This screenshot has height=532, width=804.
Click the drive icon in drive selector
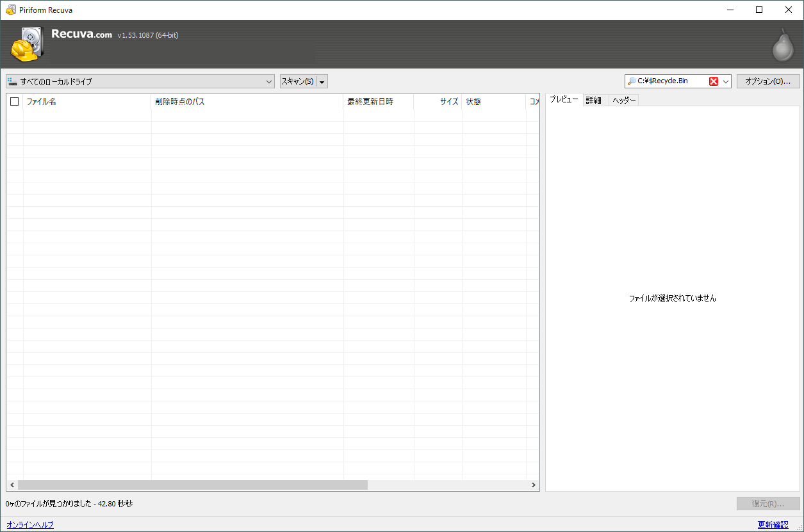coord(12,81)
